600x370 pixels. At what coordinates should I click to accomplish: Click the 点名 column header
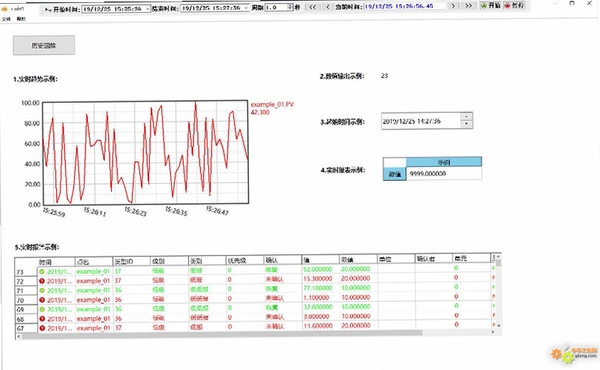[94, 262]
